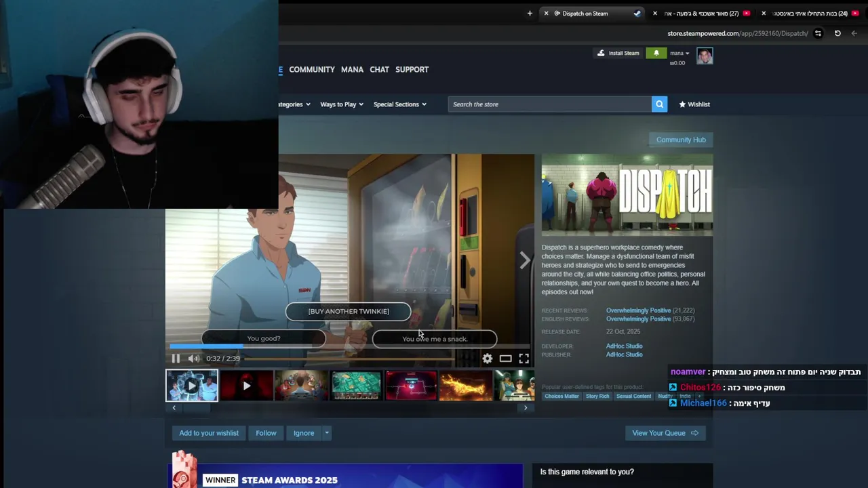Viewport: 868px width, 488px height.
Task: Click the Michael166 chat username
Action: pyautogui.click(x=703, y=403)
